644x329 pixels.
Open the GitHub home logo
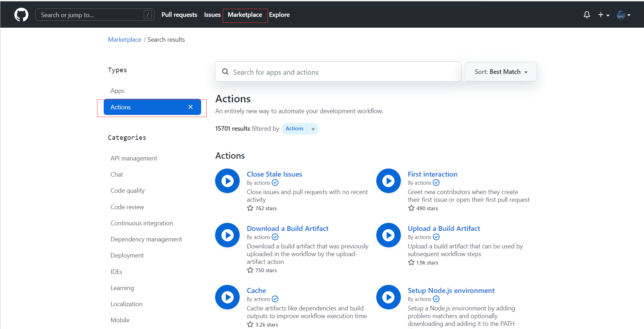pyautogui.click(x=21, y=15)
